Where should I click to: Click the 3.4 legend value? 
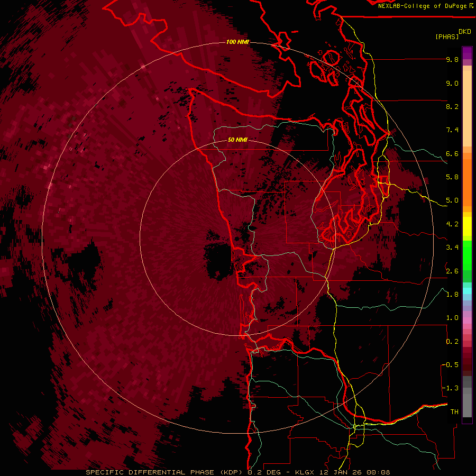click(452, 248)
